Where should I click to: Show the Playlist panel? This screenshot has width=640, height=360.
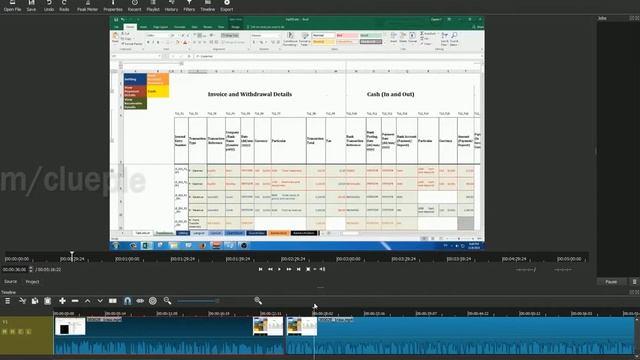[x=153, y=6]
